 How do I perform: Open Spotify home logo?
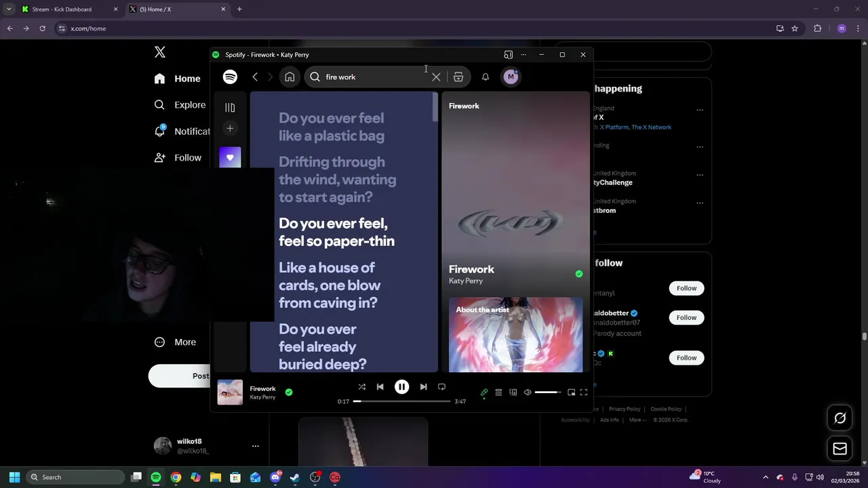pos(230,77)
